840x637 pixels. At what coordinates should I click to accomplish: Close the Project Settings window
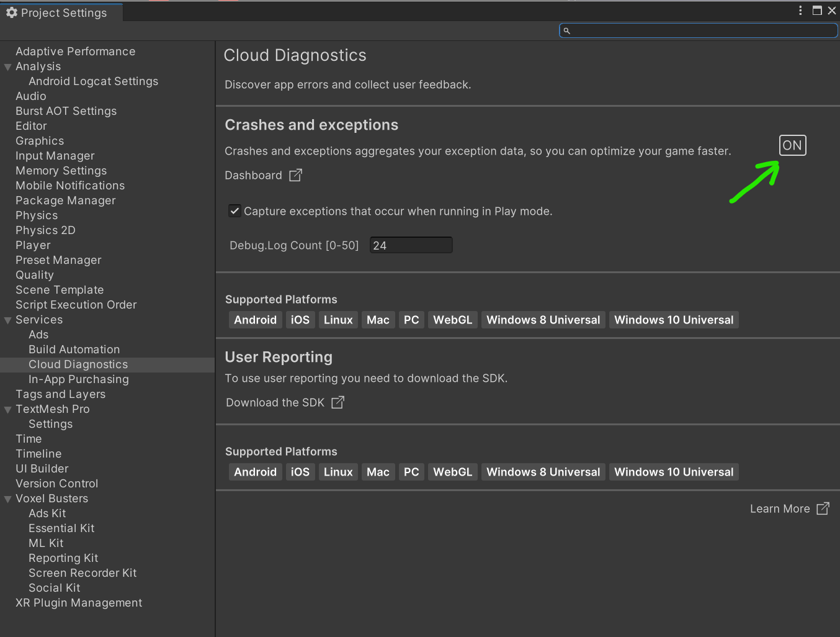[832, 11]
